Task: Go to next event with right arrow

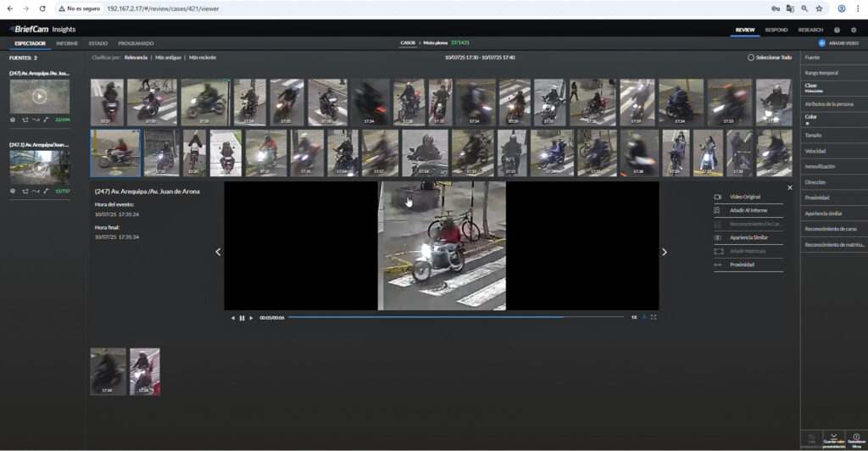Action: [664, 252]
